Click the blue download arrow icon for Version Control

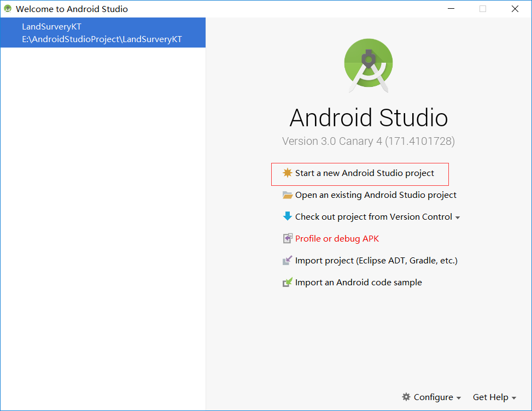coord(287,216)
